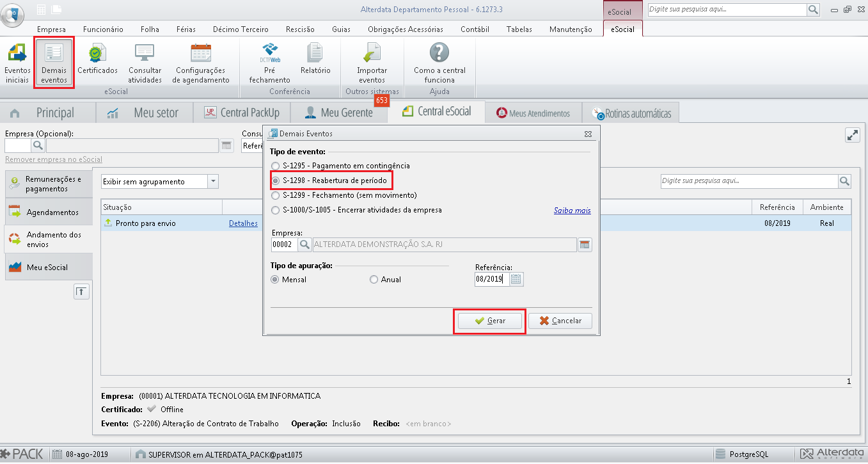Image resolution: width=868 pixels, height=464 pixels.
Task: Click the 08-ago-2019 date in status bar
Action: [x=87, y=454]
